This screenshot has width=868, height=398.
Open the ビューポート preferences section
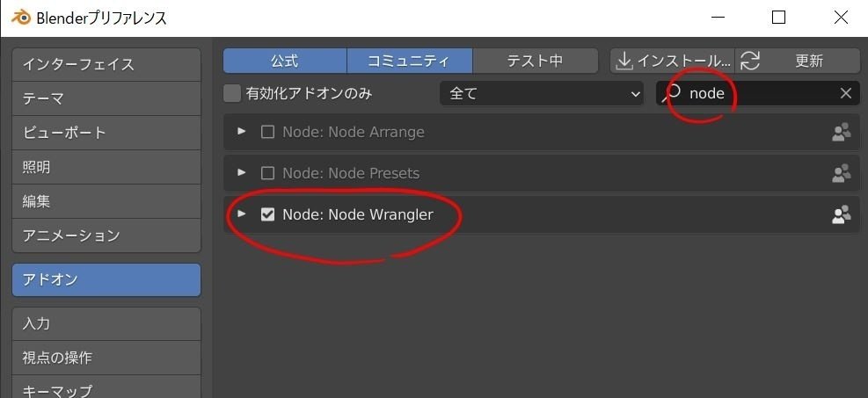tap(106, 134)
